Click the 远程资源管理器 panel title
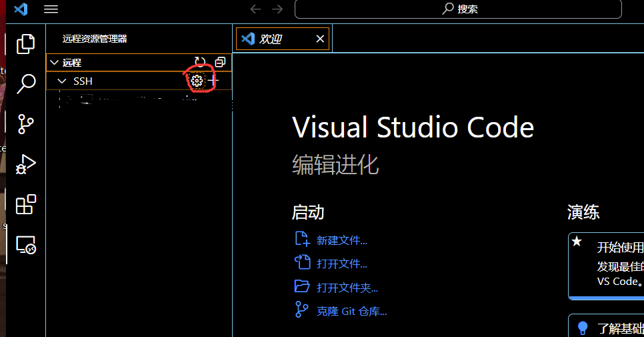 coord(95,39)
